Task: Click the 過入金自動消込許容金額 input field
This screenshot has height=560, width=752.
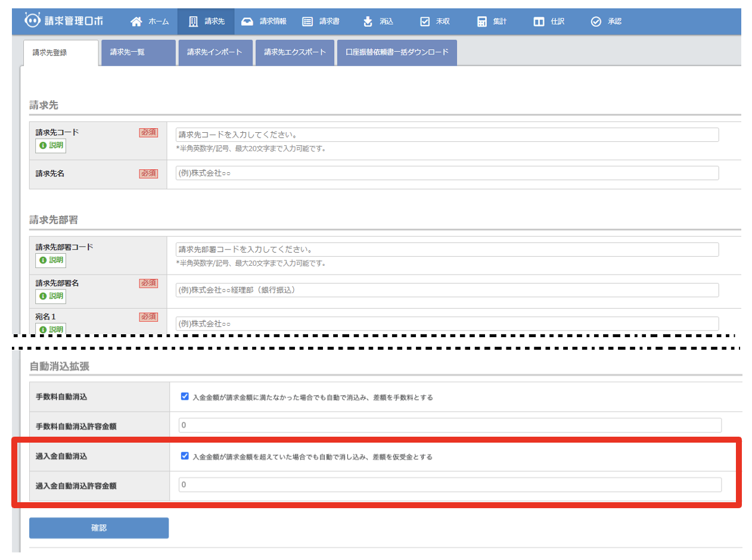Action: [450, 485]
